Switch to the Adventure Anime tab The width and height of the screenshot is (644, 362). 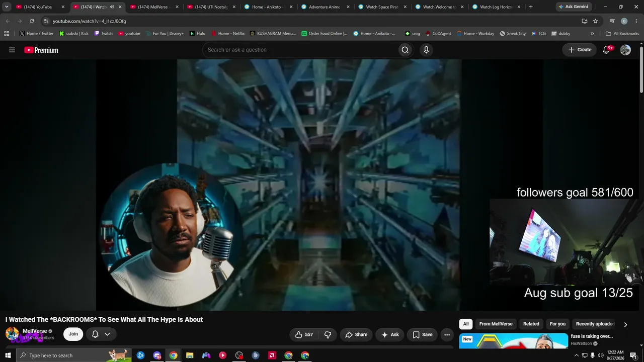(325, 7)
